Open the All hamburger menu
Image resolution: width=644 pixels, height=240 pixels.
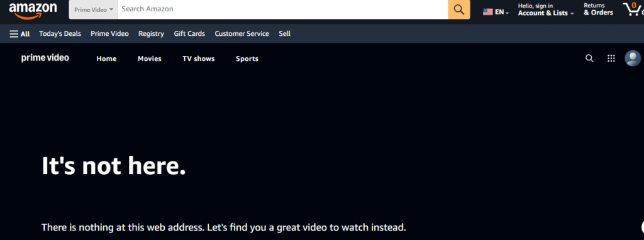click(19, 34)
